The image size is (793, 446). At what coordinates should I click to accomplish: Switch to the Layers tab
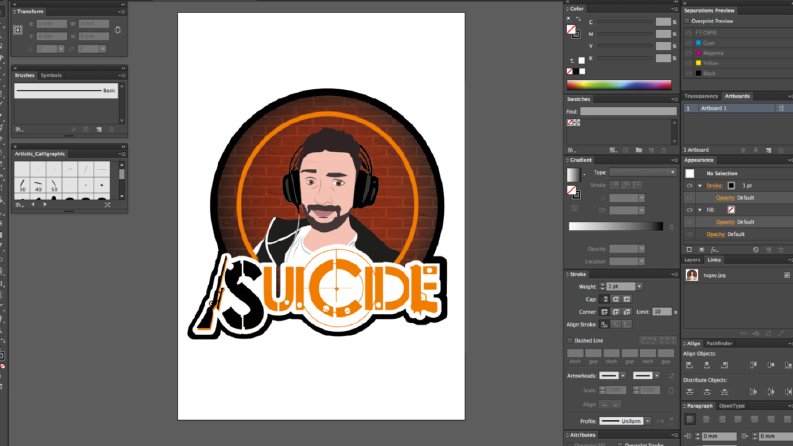[692, 260]
